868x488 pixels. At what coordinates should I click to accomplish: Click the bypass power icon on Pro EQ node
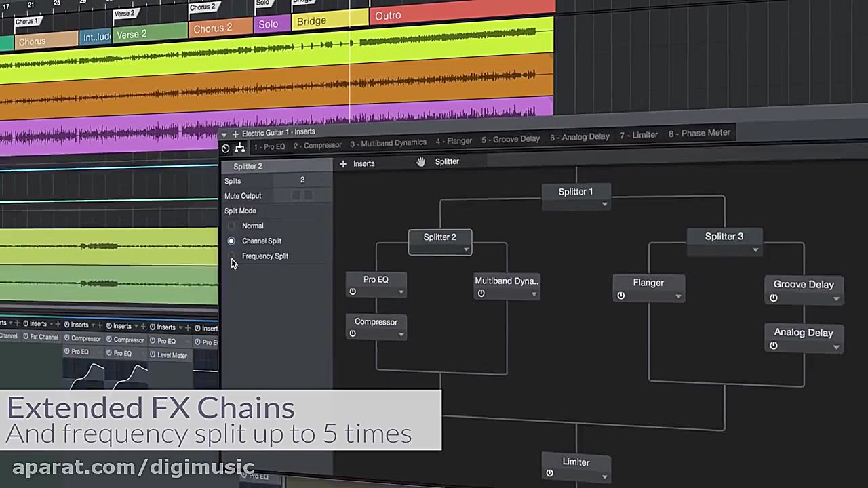tap(352, 291)
